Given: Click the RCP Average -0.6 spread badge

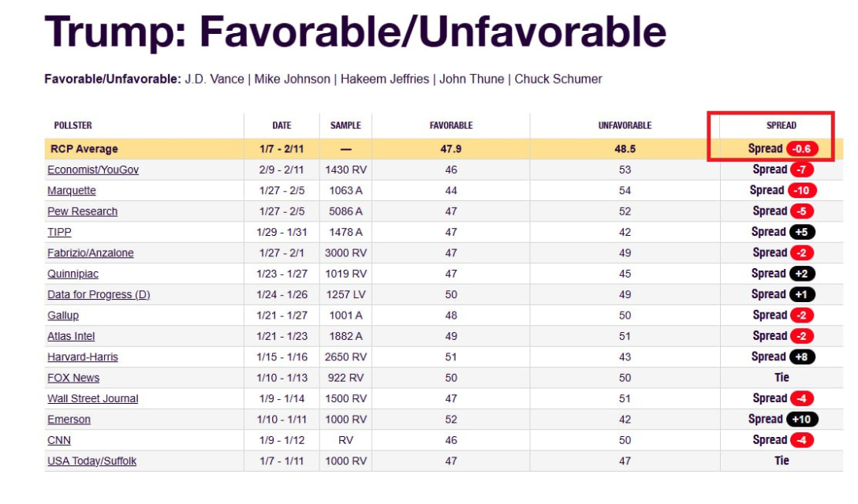Looking at the screenshot, I should point(802,148).
